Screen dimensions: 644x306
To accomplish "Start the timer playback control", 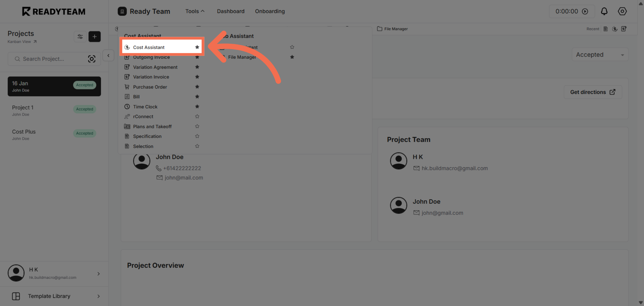I will [x=585, y=11].
